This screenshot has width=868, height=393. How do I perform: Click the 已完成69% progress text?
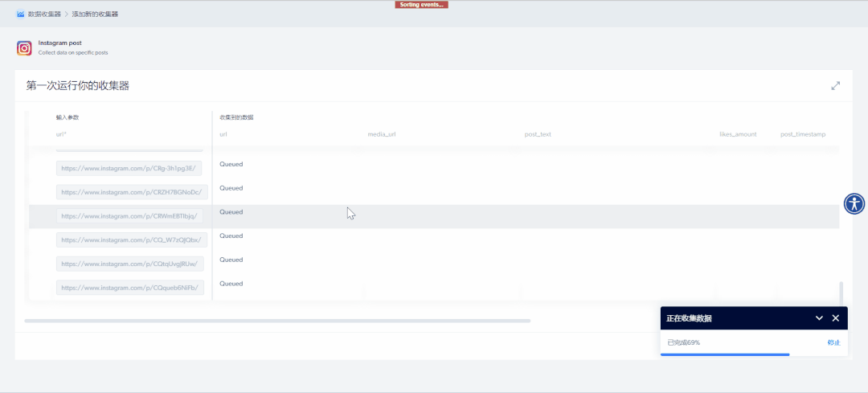point(684,342)
